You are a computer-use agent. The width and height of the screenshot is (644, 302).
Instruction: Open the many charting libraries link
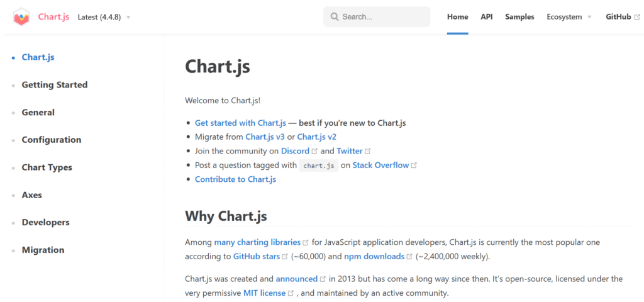(257, 242)
